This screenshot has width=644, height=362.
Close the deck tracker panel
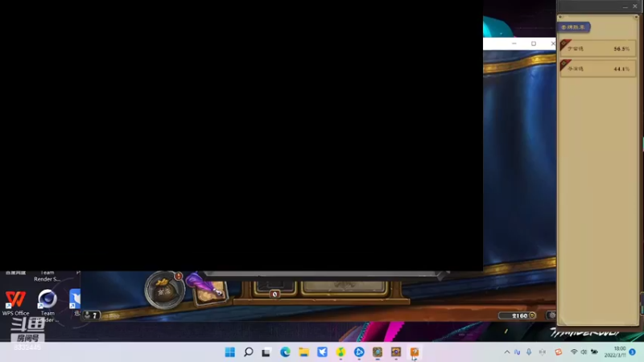coord(635,6)
